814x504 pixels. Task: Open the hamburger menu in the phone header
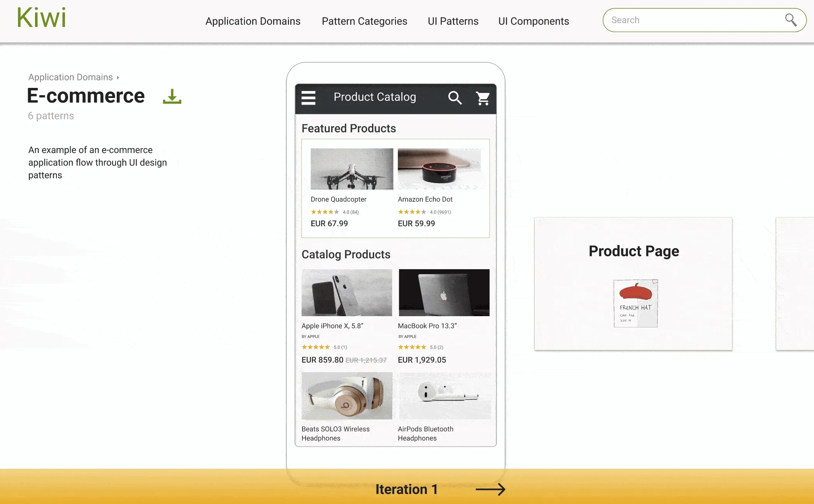(309, 98)
